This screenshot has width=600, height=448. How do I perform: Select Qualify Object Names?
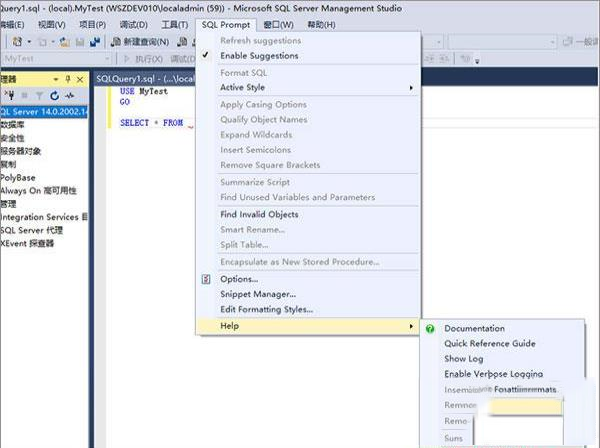point(264,120)
